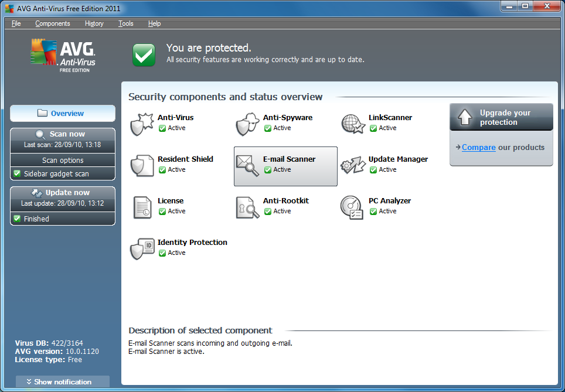The image size is (565, 392).
Task: Click the magnifier icon on Scan now
Action: coord(40,135)
